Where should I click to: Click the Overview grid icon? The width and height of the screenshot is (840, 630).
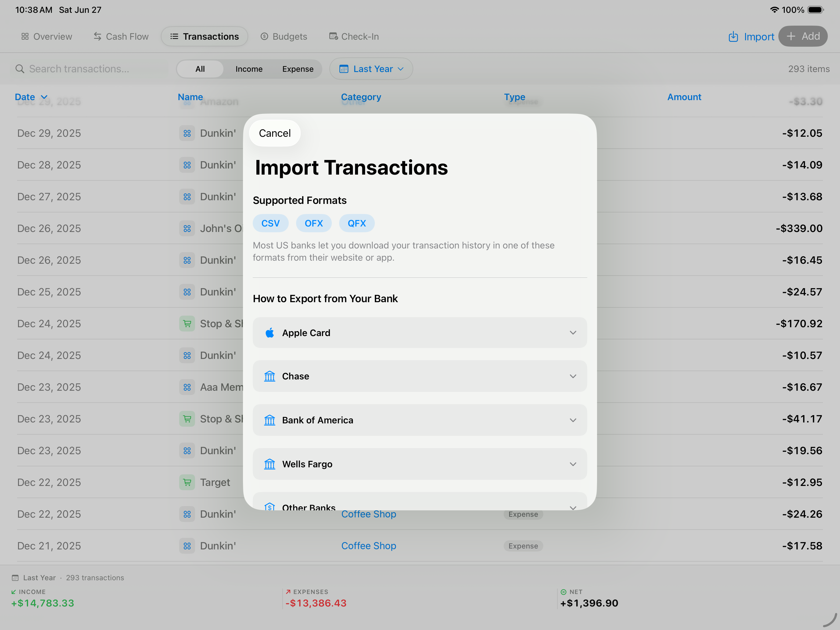(25, 36)
